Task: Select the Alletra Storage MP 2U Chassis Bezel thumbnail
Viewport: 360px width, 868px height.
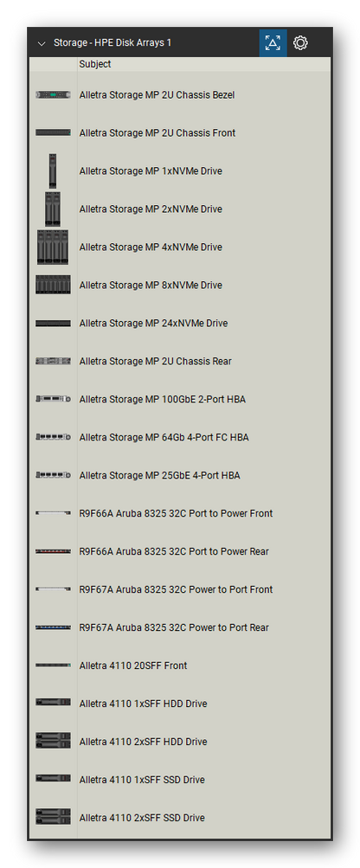Action: point(53,95)
